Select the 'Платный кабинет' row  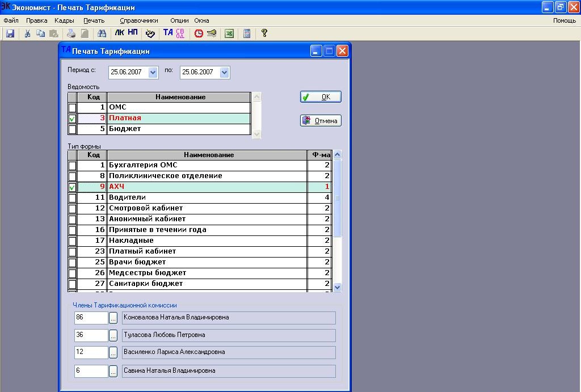(200, 251)
